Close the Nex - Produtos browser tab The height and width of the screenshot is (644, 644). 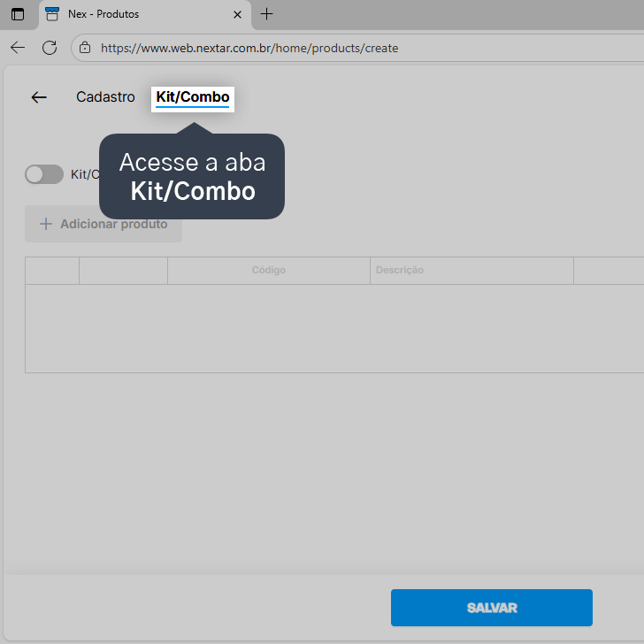[x=237, y=15]
